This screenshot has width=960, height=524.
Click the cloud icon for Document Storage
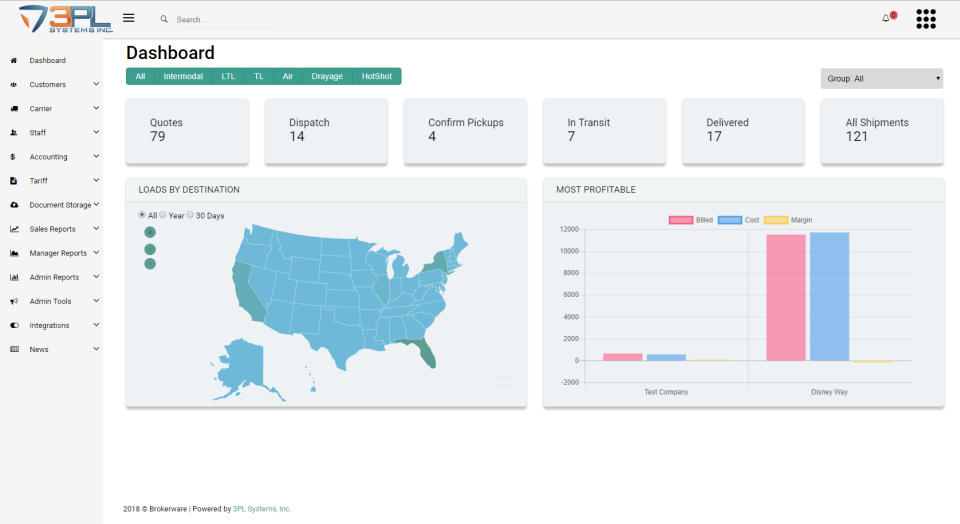click(x=13, y=205)
